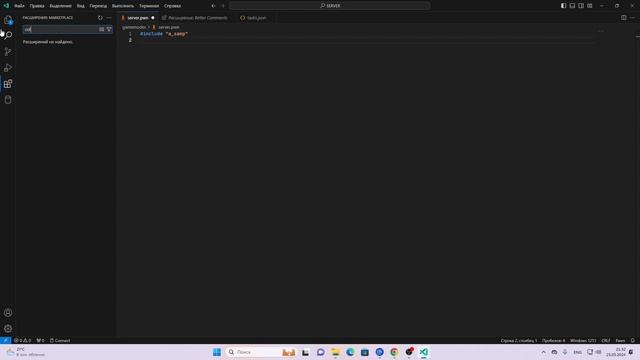This screenshot has height=360, width=640.
Task: Open the Windows Start menu
Action: pyautogui.click(x=217, y=352)
